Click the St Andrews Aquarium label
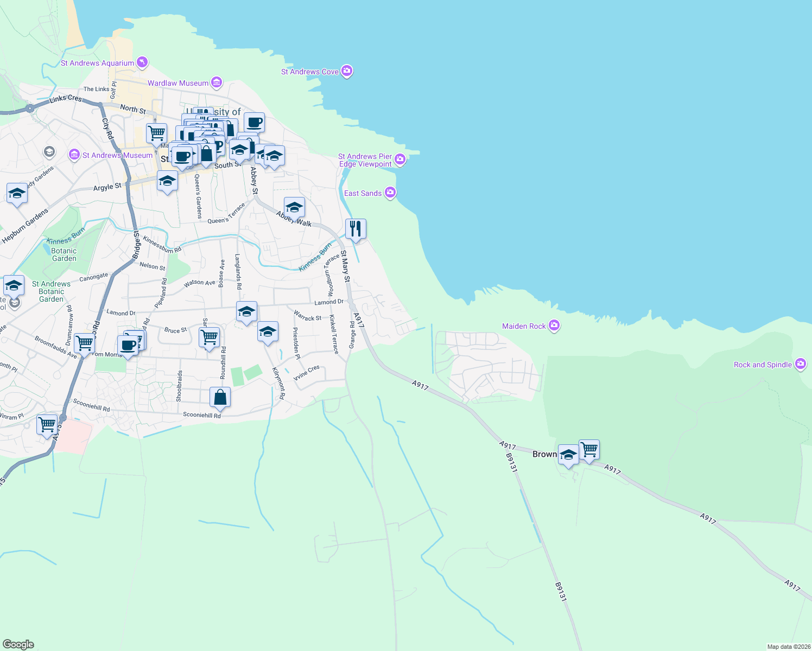 97,63
